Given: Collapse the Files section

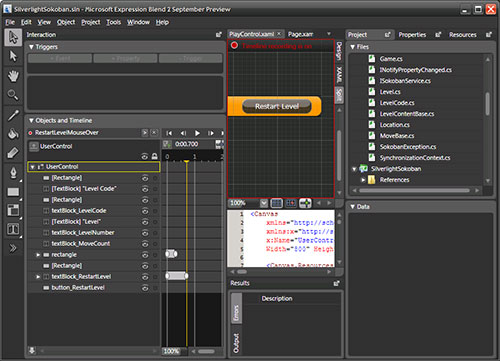Looking at the screenshot, I should [352, 47].
